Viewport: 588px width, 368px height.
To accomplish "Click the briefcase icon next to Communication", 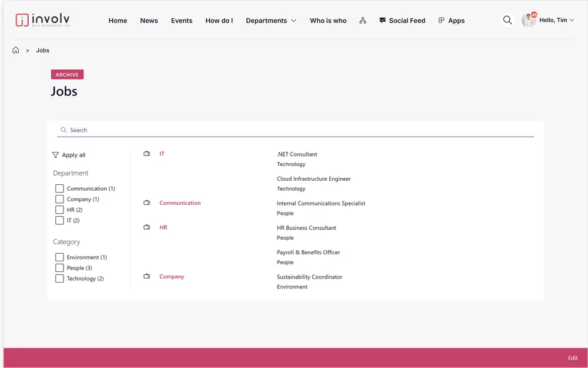I will 146,203.
